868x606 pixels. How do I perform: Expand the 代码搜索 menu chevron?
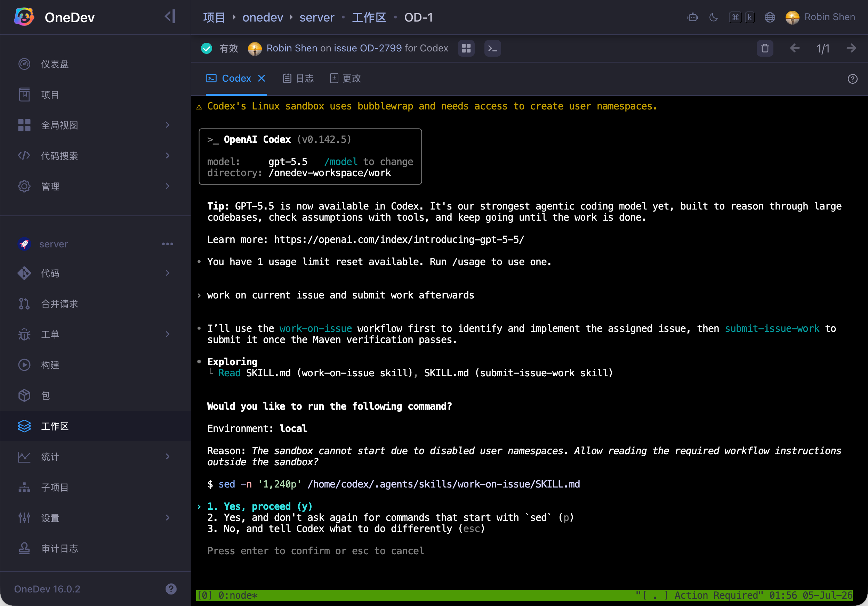pyautogui.click(x=168, y=156)
